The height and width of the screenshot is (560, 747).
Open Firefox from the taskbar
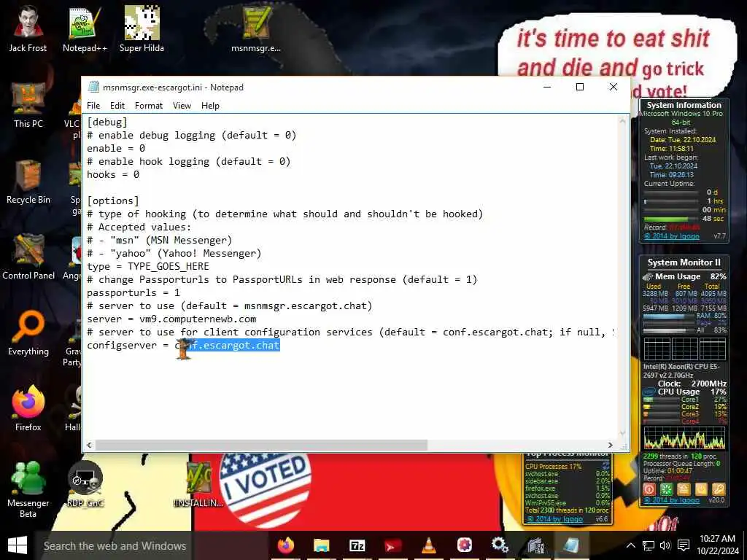pos(286,545)
